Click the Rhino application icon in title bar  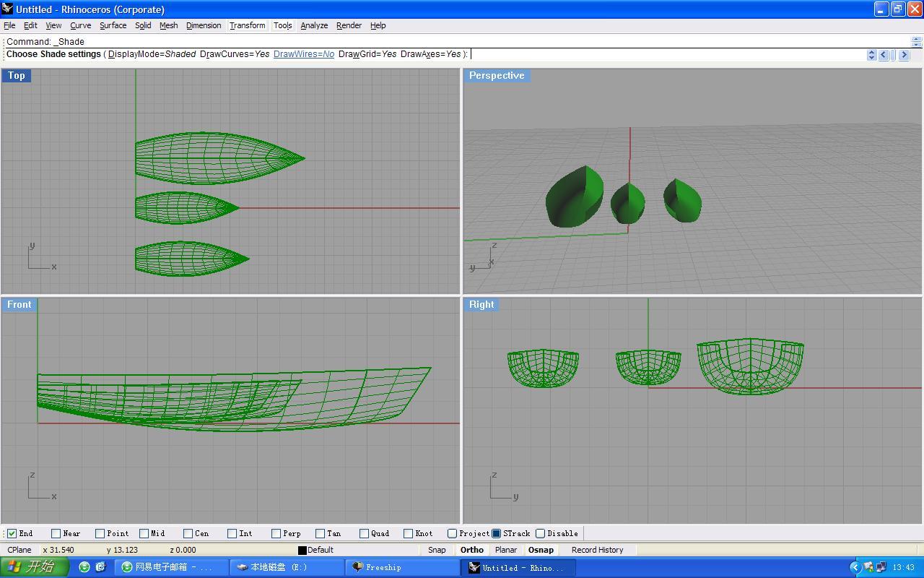8,9
